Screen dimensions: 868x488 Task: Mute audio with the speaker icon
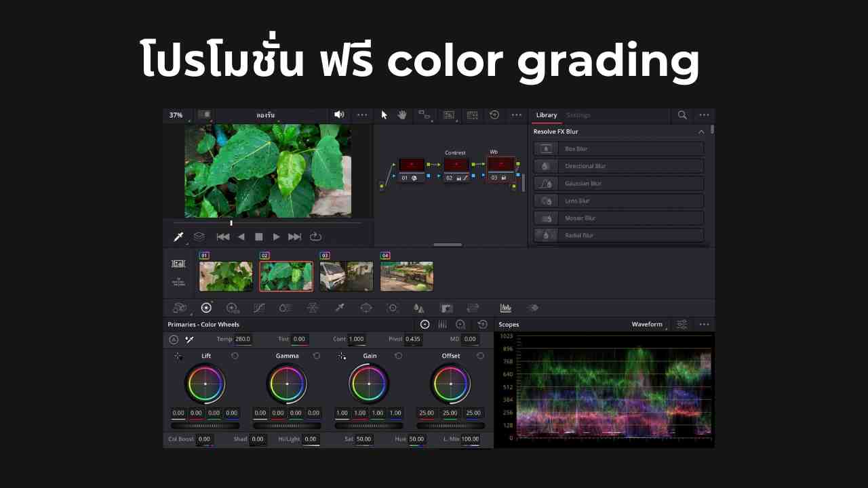[x=339, y=115]
